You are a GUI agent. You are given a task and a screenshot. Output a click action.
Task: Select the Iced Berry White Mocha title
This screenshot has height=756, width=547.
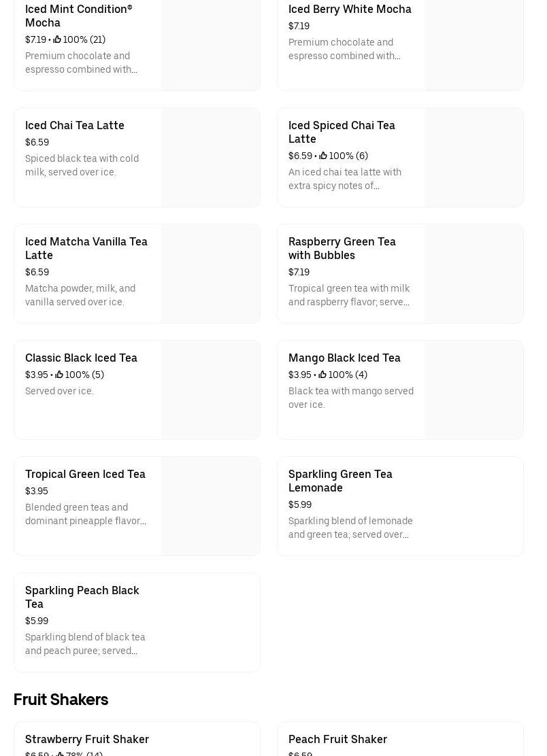(350, 9)
